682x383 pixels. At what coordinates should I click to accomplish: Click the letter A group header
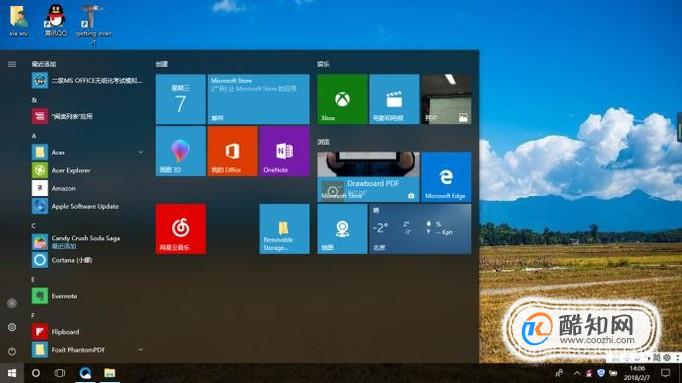[34, 136]
